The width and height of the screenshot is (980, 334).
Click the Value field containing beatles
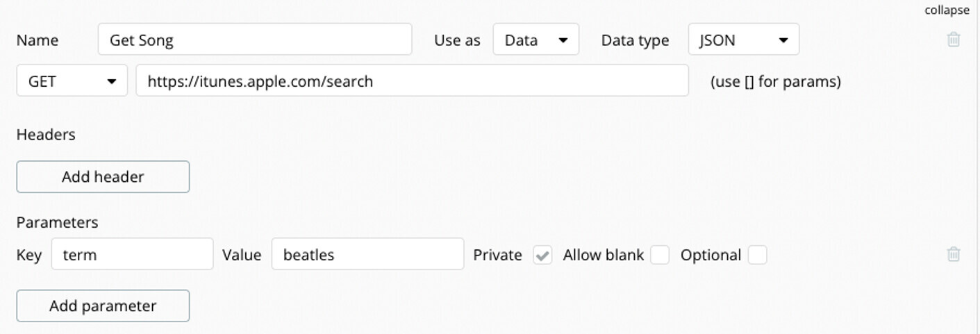click(x=367, y=255)
